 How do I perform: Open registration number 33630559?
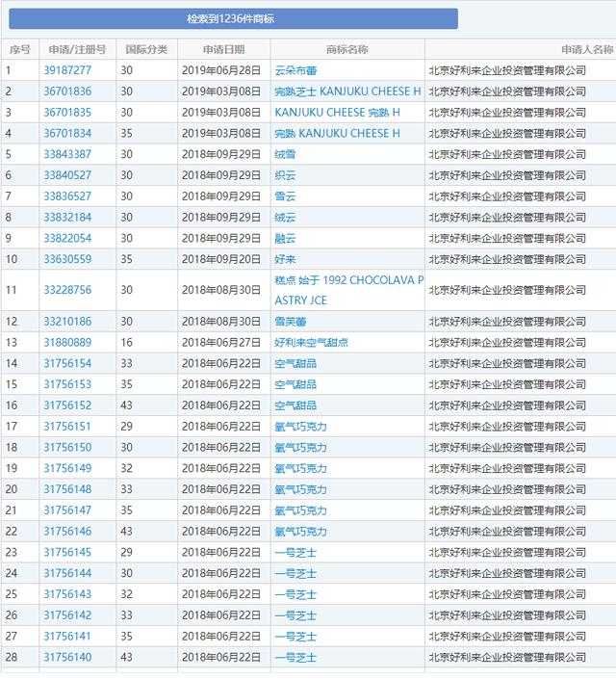(x=67, y=259)
